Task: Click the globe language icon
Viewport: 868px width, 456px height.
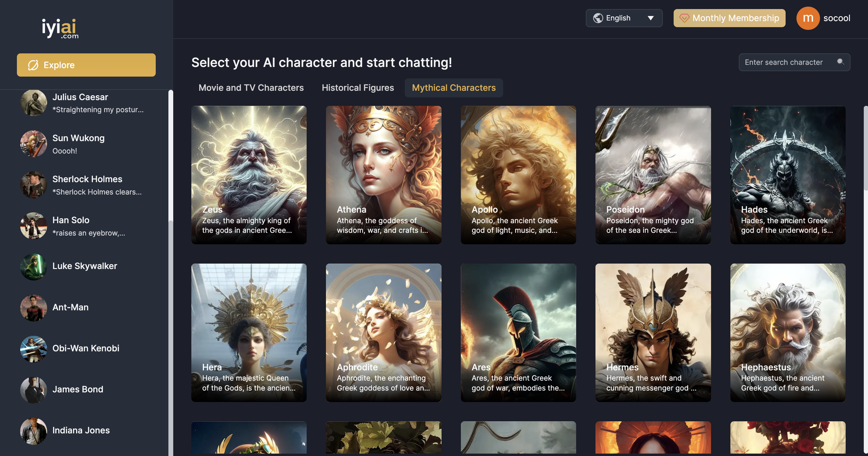Action: [598, 18]
